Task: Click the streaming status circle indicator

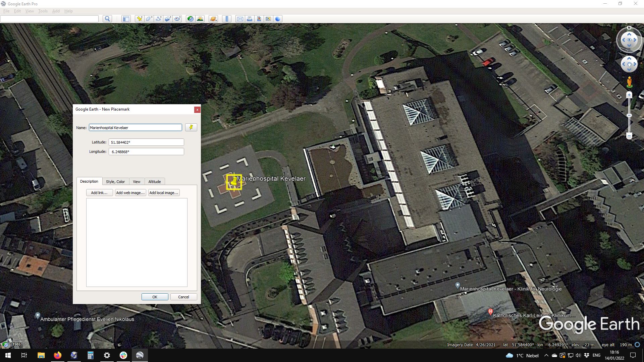Action: 637,345
